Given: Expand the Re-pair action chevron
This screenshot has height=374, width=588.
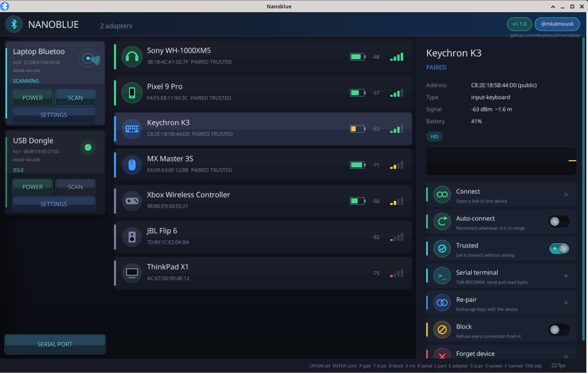Looking at the screenshot, I should click(x=566, y=303).
